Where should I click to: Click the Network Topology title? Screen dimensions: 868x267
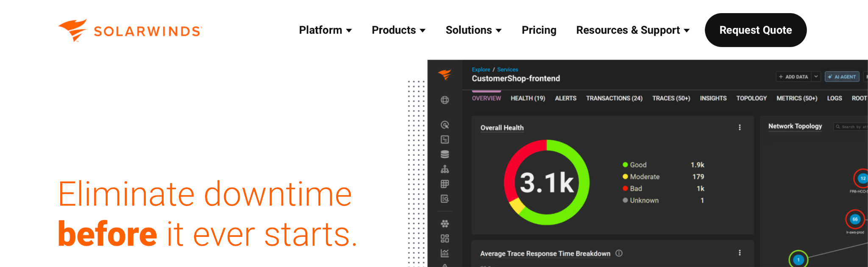(x=795, y=126)
